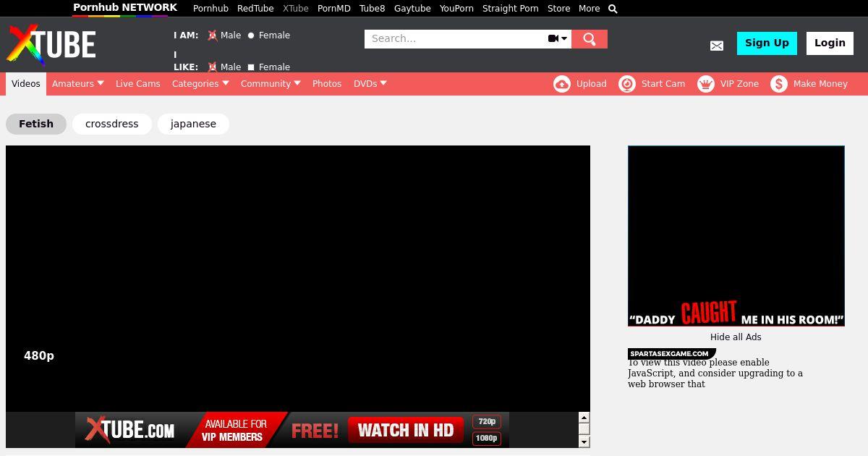
Task: Expand the Categories menu
Action: coord(200,84)
